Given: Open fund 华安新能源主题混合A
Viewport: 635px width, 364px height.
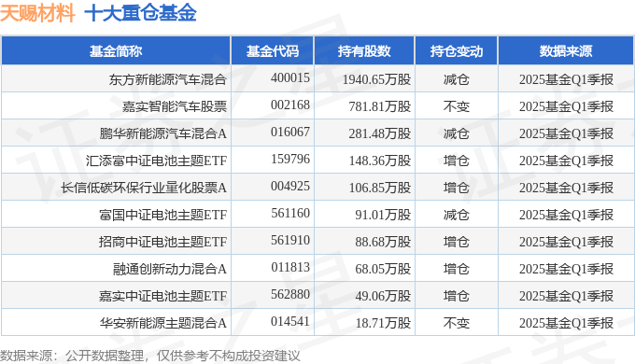Looking at the screenshot, I should pos(162,323).
